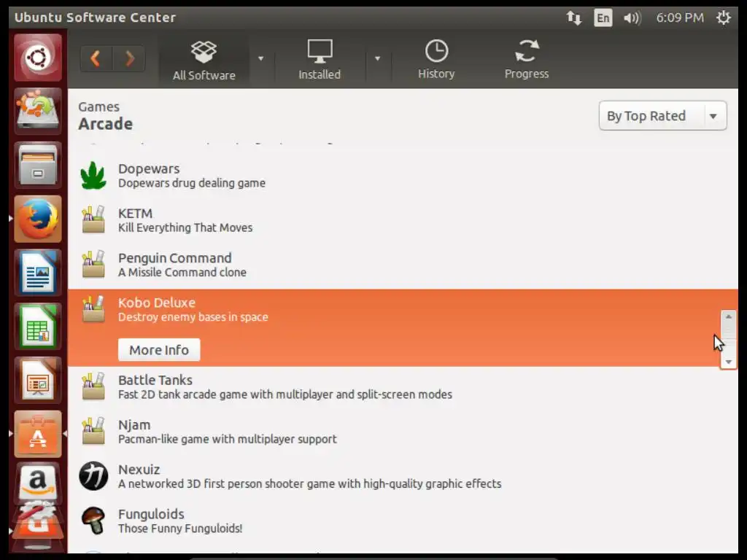Select the Njam list entry
This screenshot has width=747, height=560.
click(x=403, y=432)
